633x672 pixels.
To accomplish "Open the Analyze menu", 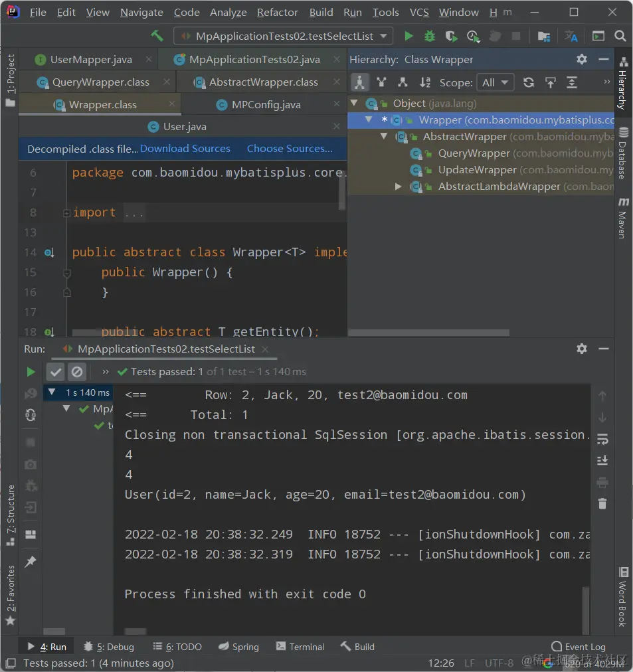I will (228, 13).
